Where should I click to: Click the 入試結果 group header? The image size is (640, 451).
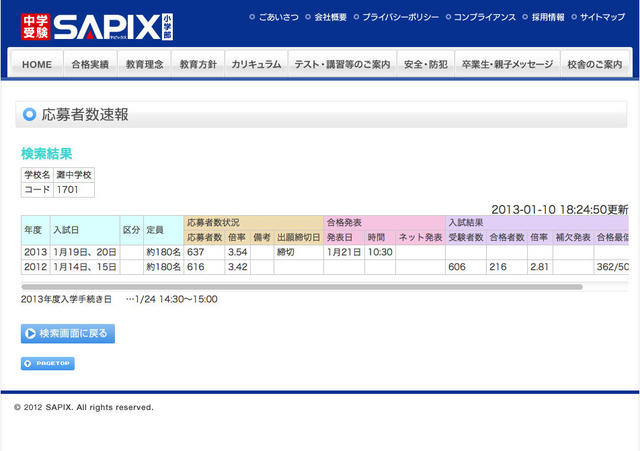(x=537, y=223)
